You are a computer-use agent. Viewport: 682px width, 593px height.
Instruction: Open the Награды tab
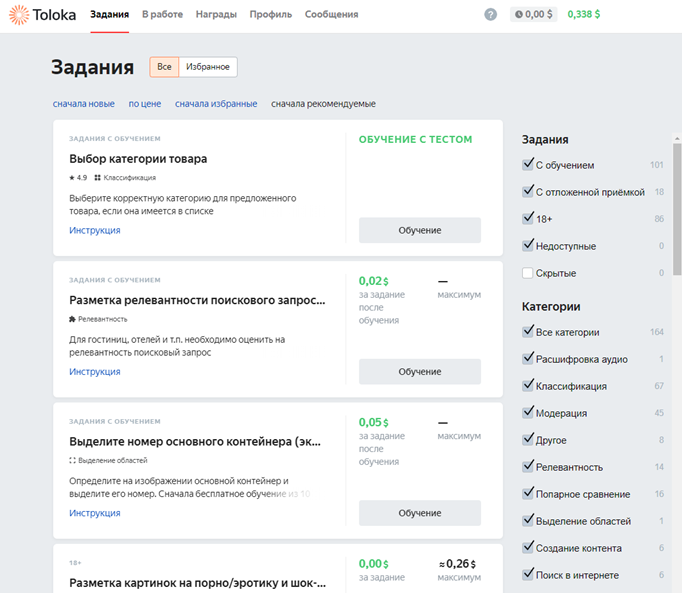coord(216,14)
